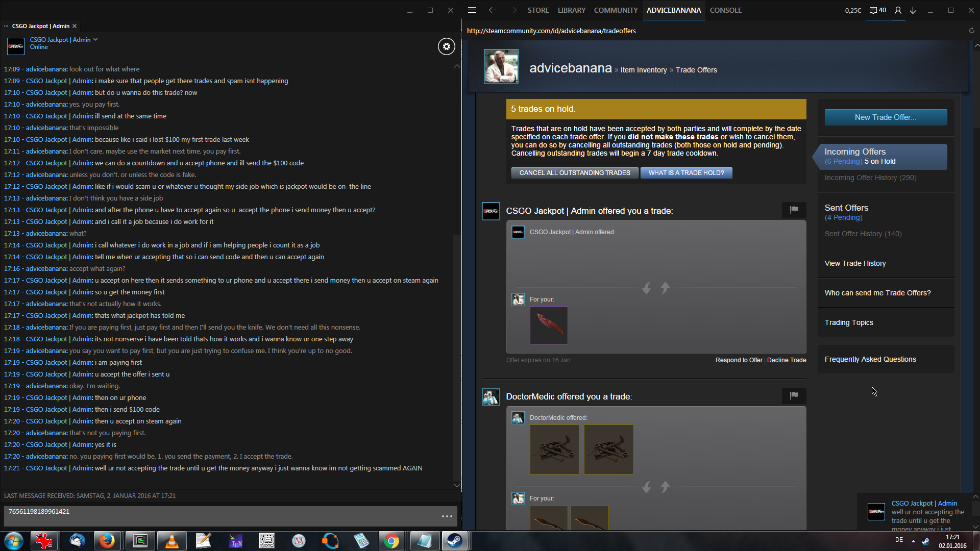Open the friends list person icon
Viewport: 980px width, 551px height.
tap(898, 10)
